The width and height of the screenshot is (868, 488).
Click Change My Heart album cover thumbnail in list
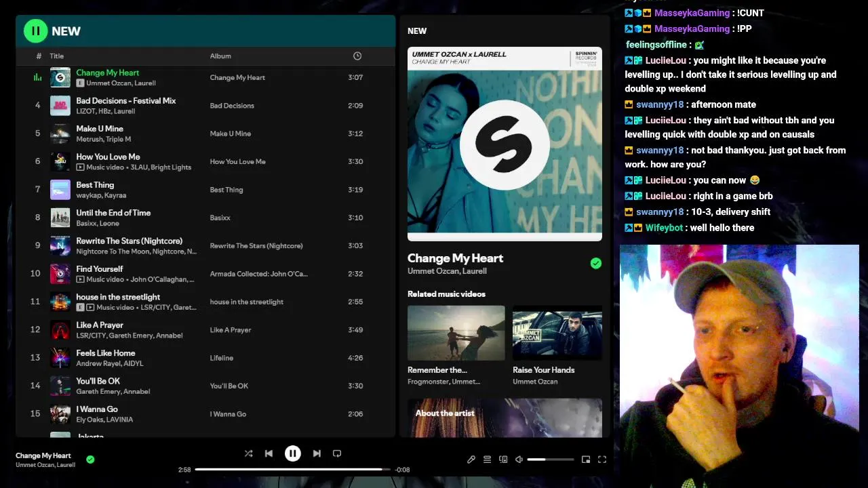[60, 77]
